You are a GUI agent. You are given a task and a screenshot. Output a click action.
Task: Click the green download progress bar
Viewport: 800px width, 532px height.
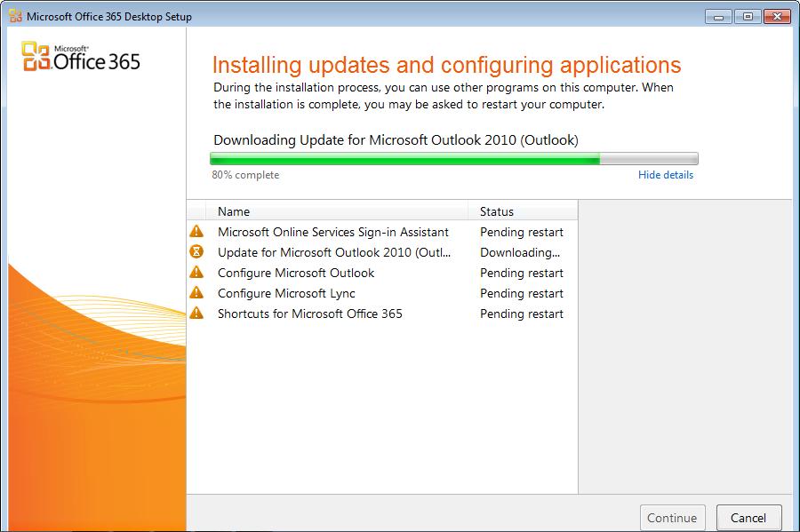(x=453, y=159)
